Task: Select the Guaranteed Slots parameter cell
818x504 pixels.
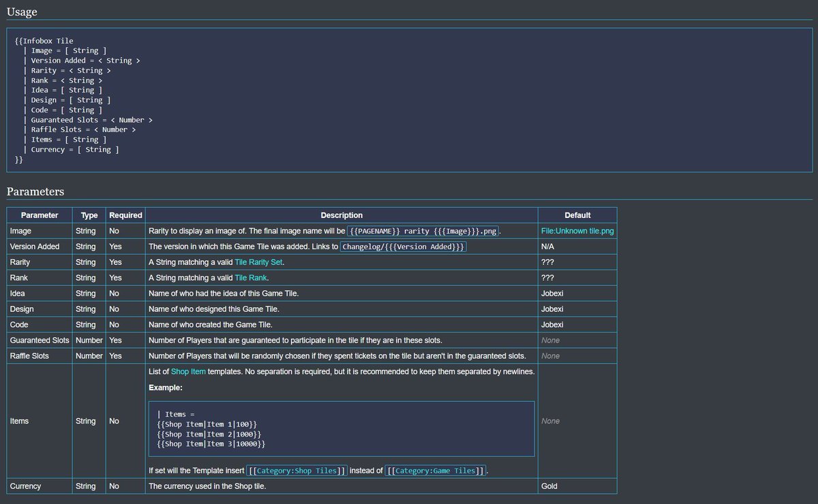Action: (40, 340)
